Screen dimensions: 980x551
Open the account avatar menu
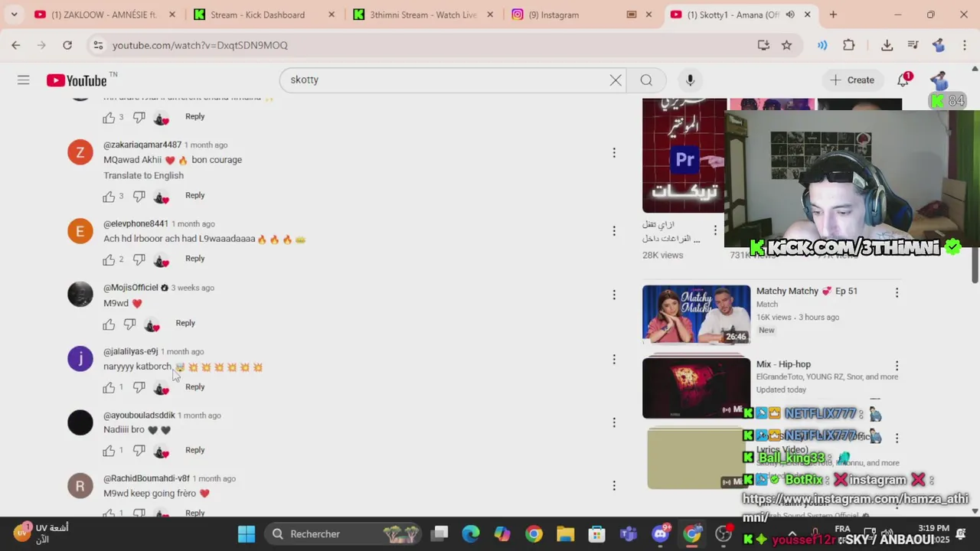click(939, 80)
